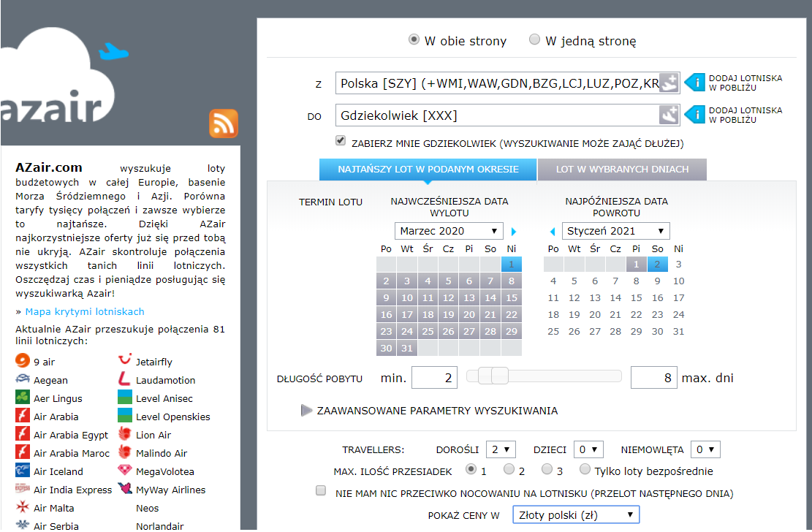Click the stay length slider track

544,376
